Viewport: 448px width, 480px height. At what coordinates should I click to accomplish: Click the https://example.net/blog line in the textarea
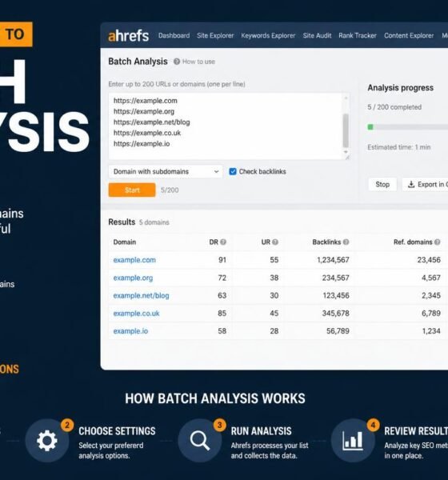[x=151, y=122]
